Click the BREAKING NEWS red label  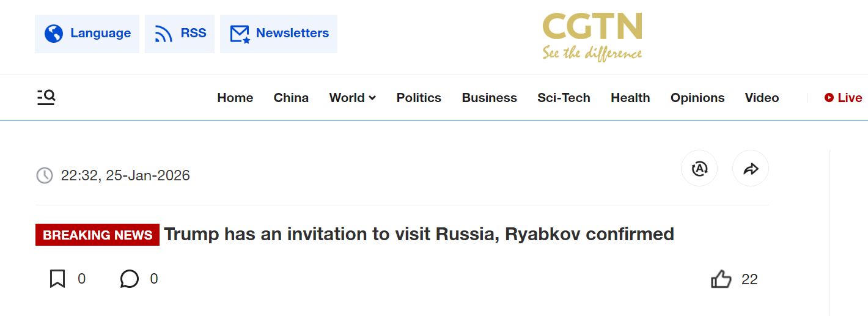[98, 235]
